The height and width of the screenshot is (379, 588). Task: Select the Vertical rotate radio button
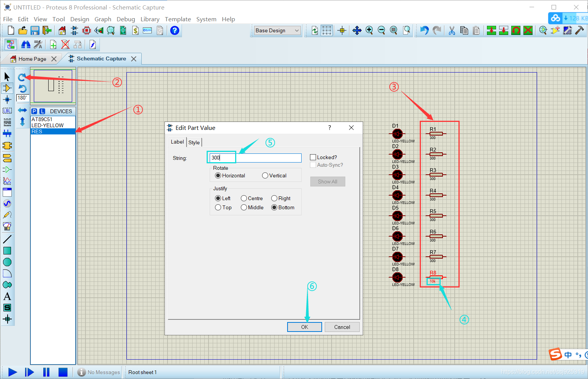click(x=265, y=175)
